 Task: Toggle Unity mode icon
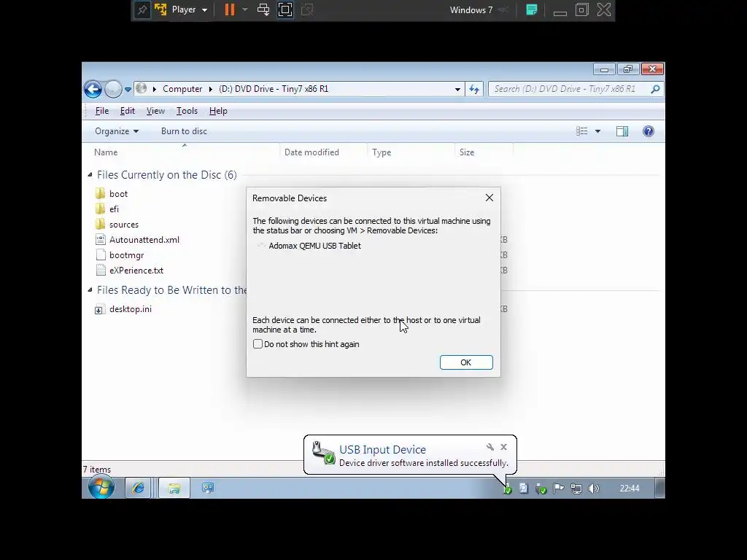pos(307,10)
